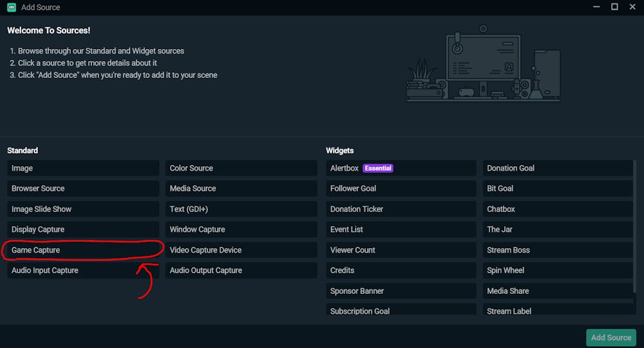Select Video Capture Device source
The height and width of the screenshot is (348, 644).
point(241,250)
